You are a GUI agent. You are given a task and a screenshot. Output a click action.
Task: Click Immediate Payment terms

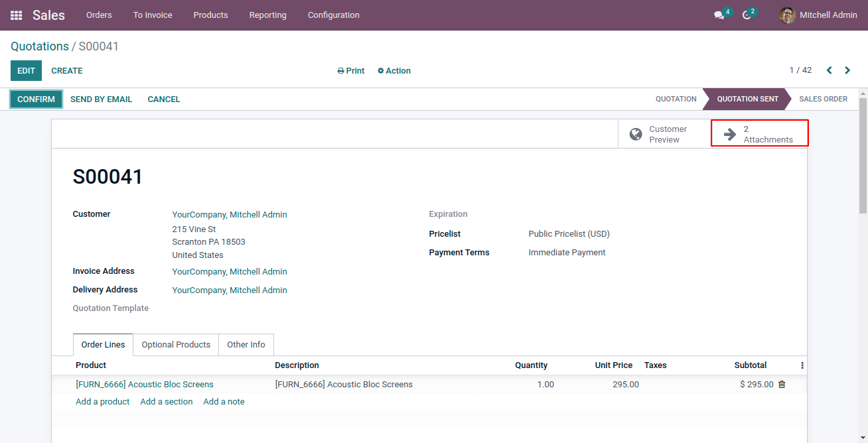[x=567, y=253]
